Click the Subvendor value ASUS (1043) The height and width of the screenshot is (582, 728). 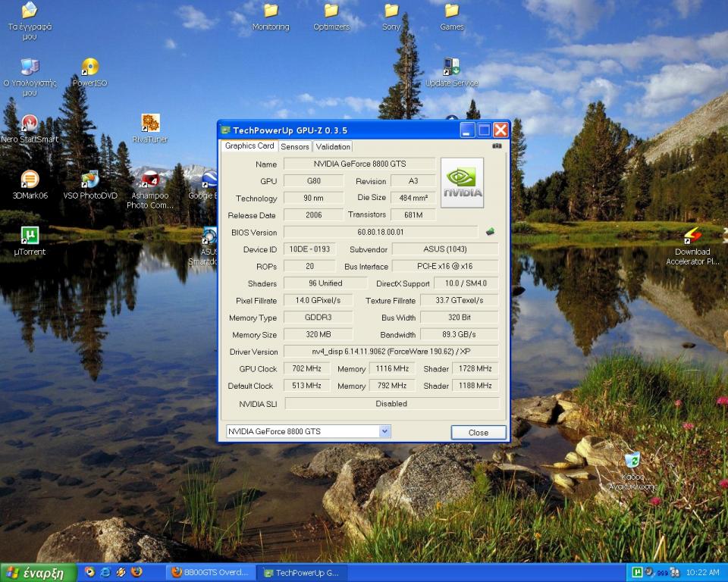pyautogui.click(x=445, y=249)
